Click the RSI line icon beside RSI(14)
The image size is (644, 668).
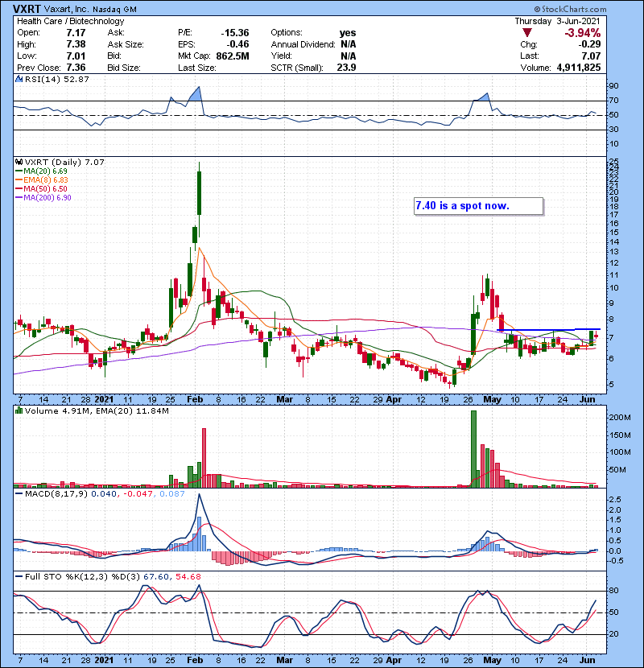[x=19, y=79]
